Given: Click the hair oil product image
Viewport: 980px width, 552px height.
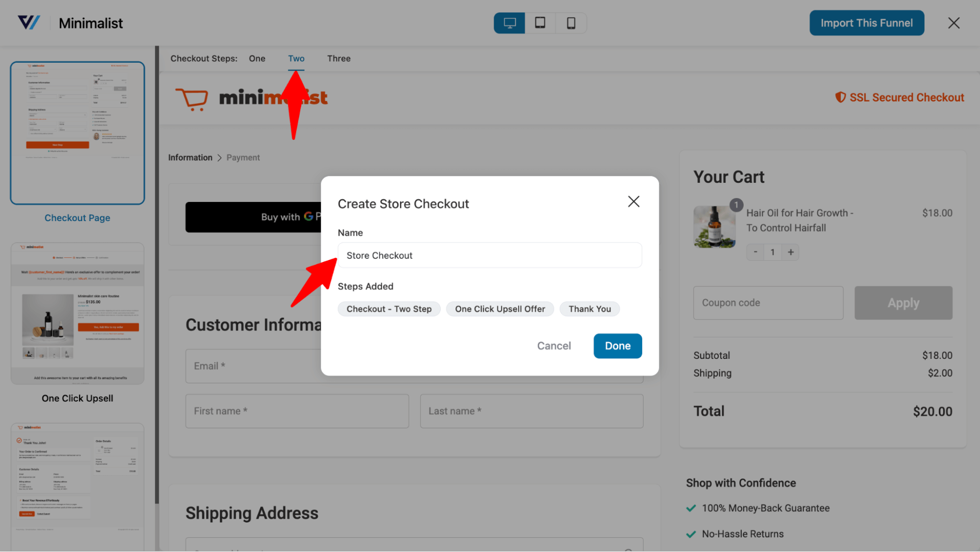Looking at the screenshot, I should coord(714,227).
